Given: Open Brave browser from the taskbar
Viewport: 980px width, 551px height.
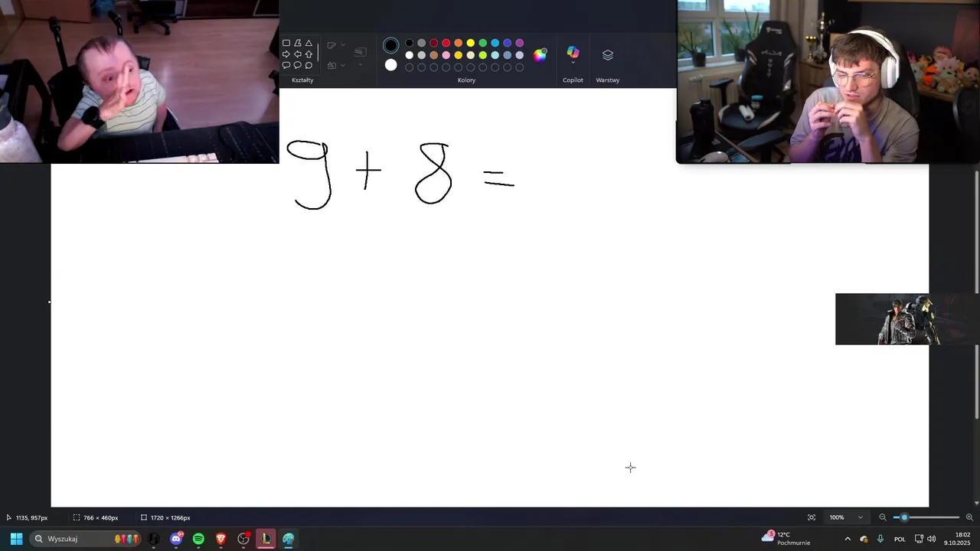Looking at the screenshot, I should (x=220, y=539).
